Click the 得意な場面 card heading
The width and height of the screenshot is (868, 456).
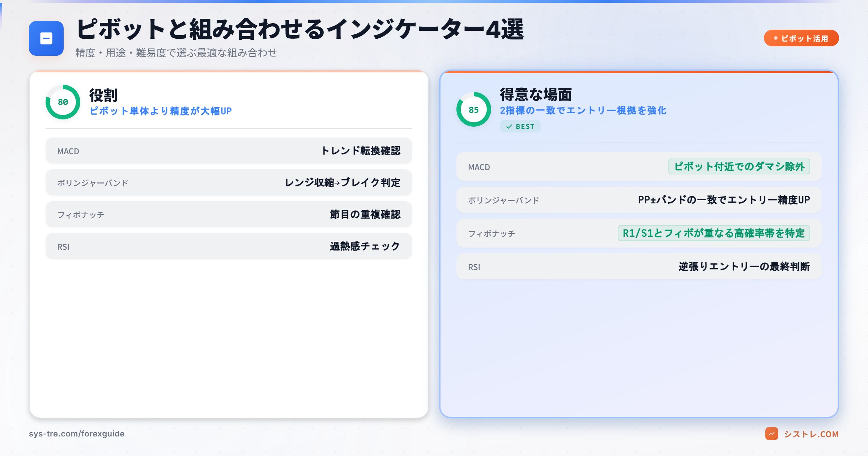[x=536, y=94]
